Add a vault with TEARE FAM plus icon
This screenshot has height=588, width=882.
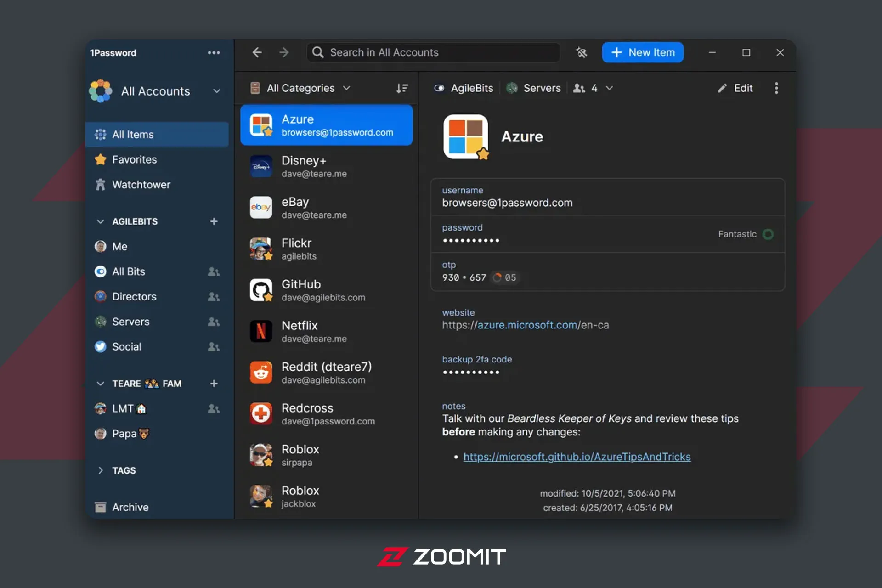pos(214,384)
